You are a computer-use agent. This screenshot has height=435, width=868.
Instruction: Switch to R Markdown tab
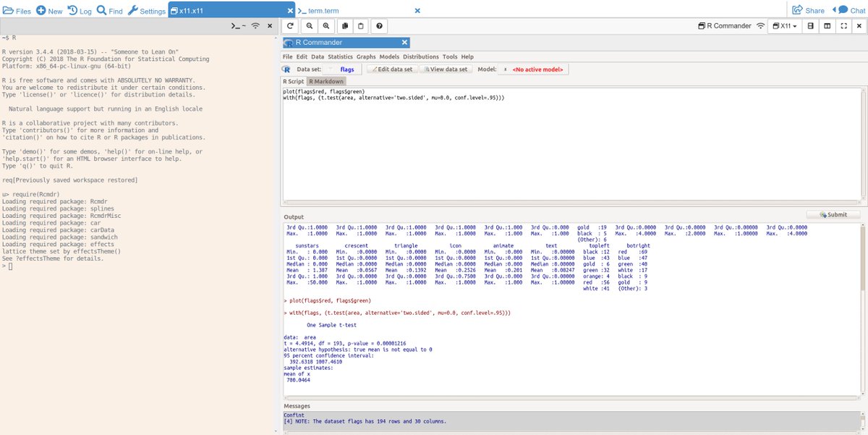pos(326,81)
